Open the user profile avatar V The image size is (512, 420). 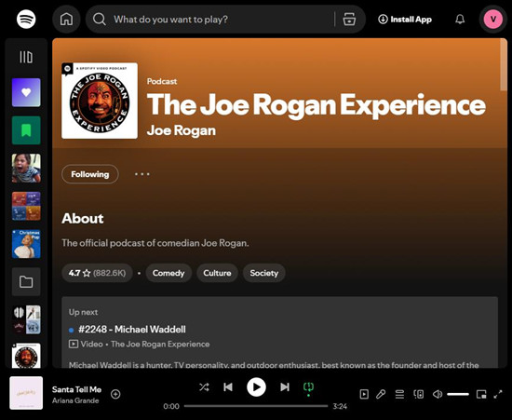[x=493, y=20]
